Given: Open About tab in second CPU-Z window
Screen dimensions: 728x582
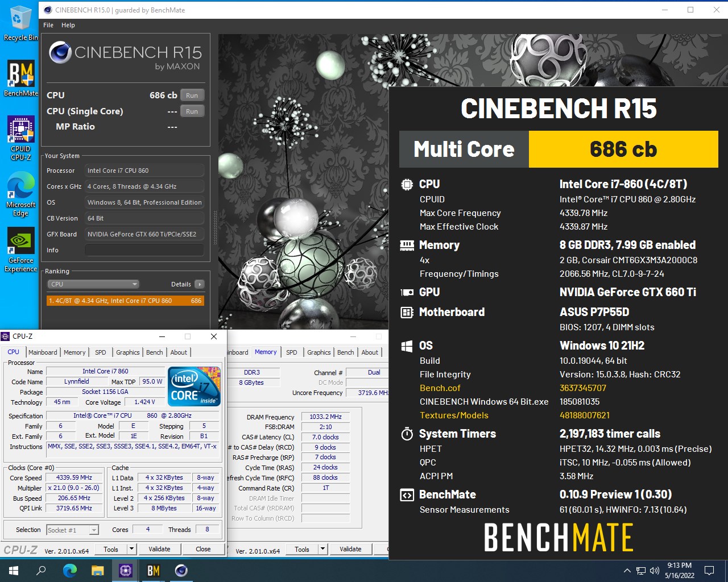Looking at the screenshot, I should click(370, 352).
